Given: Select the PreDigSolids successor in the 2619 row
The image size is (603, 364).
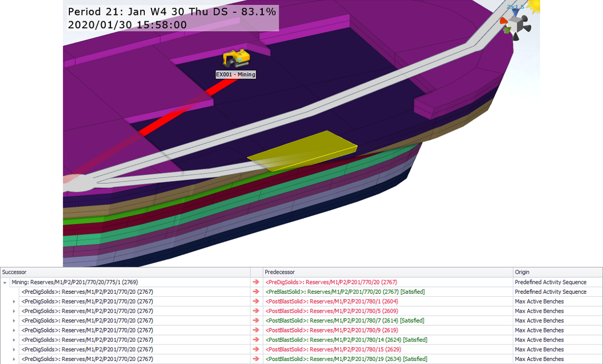Looking at the screenshot, I should click(87, 330).
